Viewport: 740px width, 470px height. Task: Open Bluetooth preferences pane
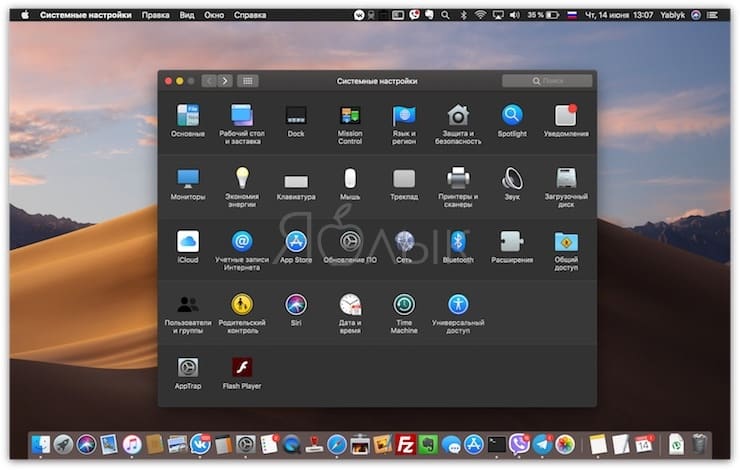[458, 247]
